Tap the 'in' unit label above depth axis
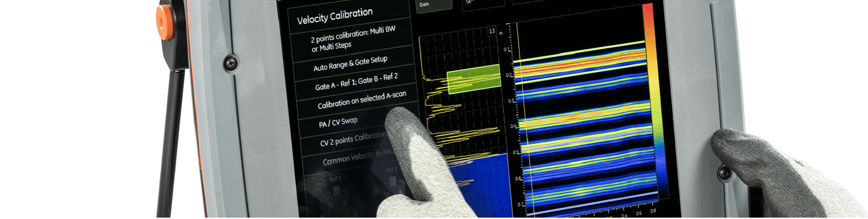This screenshot has height=219, width=868. pyautogui.click(x=501, y=33)
